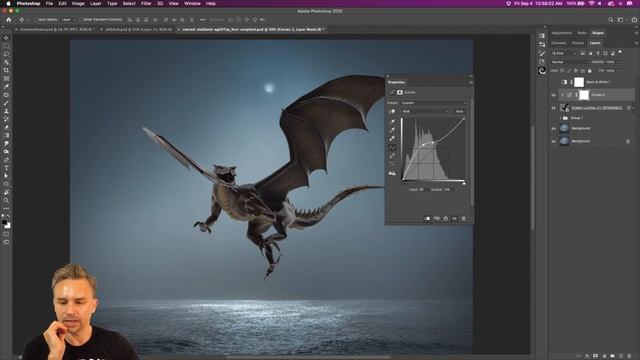The image size is (640, 360).
Task: Select the Eyedropper tool in the toolbar
Action: [x=6, y=87]
